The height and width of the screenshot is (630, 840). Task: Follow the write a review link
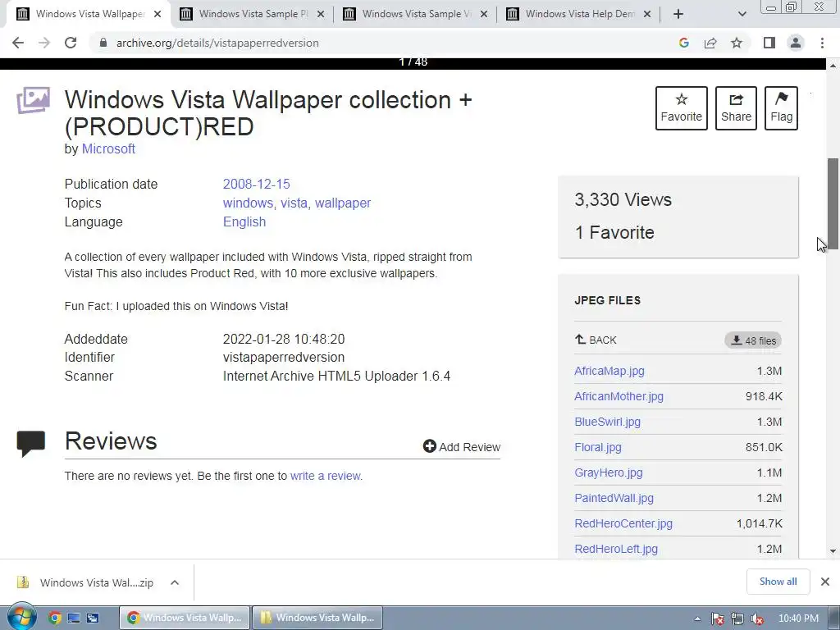click(x=325, y=476)
